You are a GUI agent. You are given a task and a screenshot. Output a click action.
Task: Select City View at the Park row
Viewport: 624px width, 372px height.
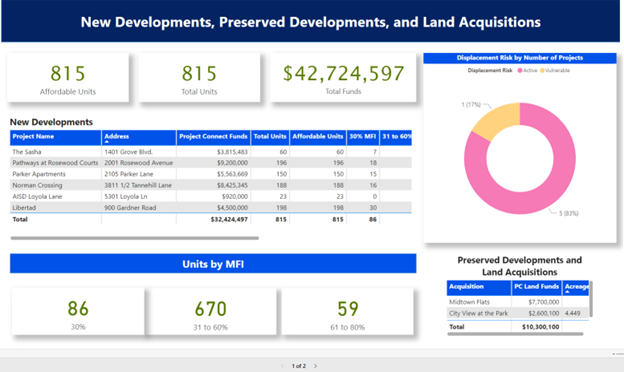(518, 313)
